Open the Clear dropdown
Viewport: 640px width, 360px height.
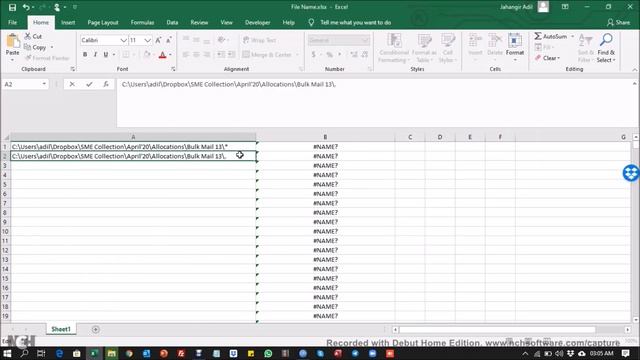(547, 58)
